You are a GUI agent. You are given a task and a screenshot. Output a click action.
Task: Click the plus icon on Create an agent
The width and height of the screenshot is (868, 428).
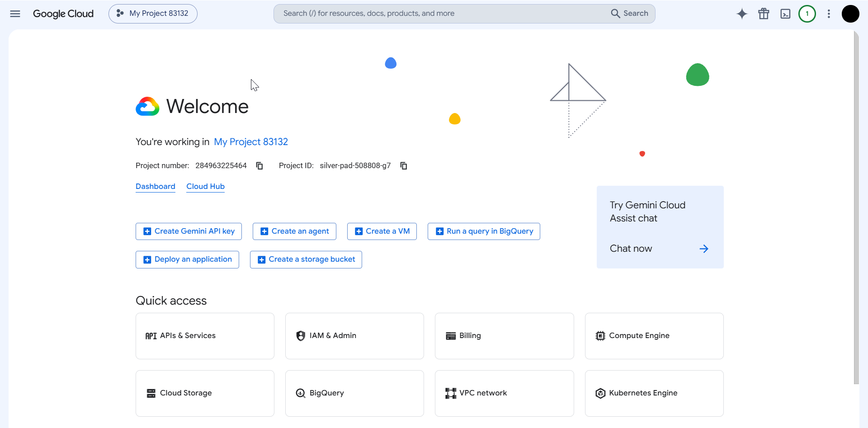pos(264,231)
